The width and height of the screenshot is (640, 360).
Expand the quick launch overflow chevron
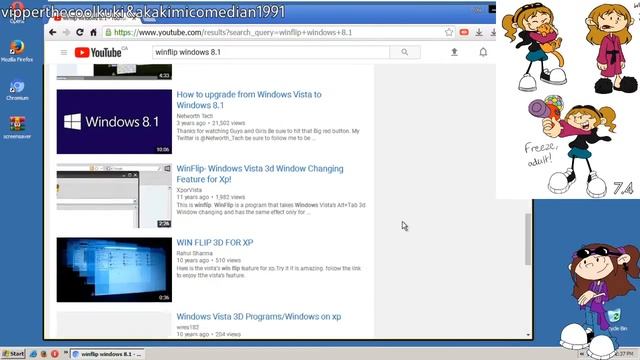click(x=65, y=353)
